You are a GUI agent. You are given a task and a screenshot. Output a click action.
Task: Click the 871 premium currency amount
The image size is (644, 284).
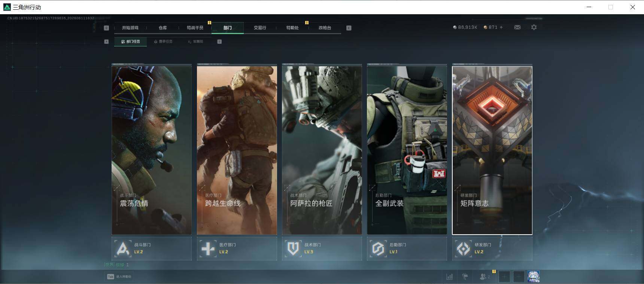(490, 27)
